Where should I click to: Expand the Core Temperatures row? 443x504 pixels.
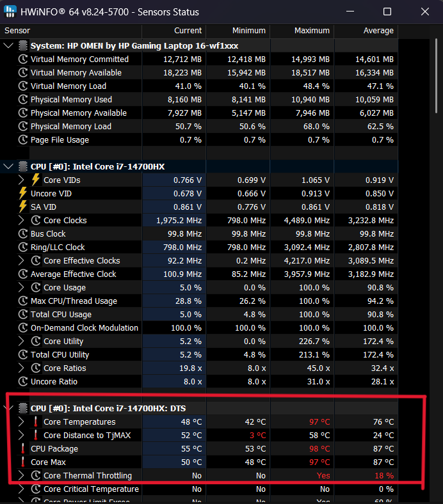tap(21, 421)
